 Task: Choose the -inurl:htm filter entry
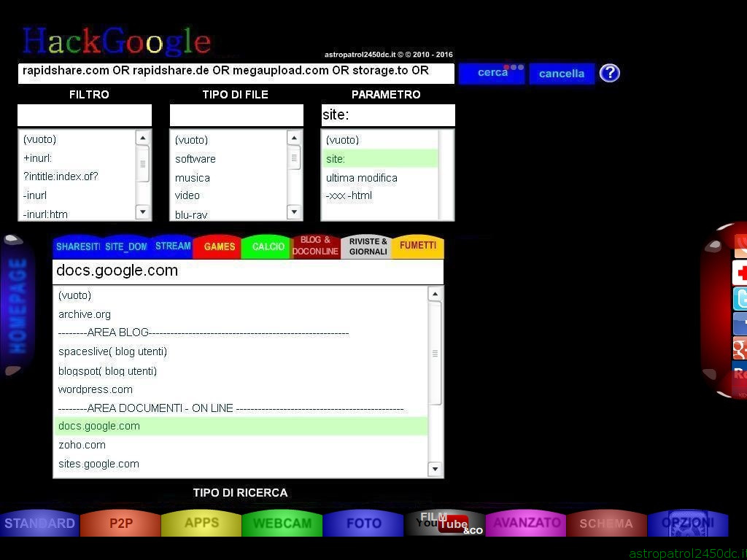pyautogui.click(x=78, y=214)
